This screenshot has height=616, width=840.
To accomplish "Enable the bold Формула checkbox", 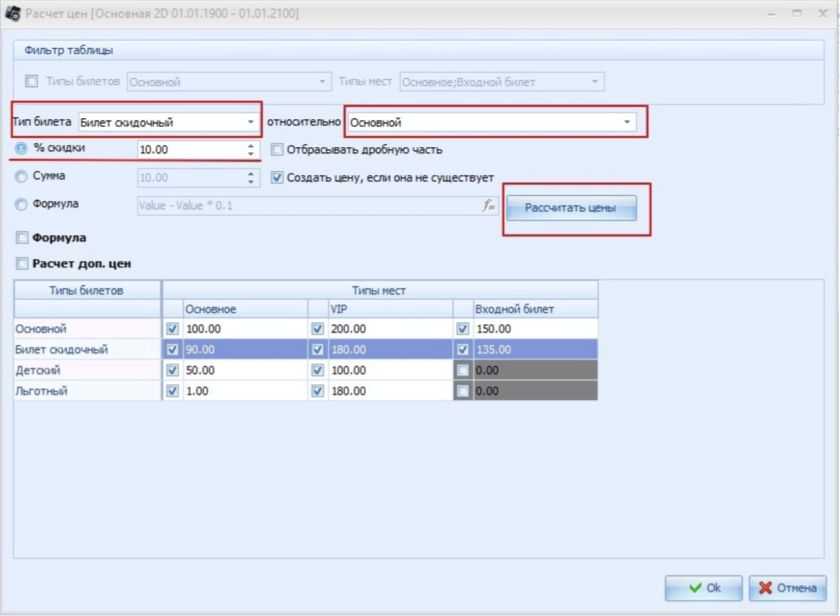I will 22,238.
